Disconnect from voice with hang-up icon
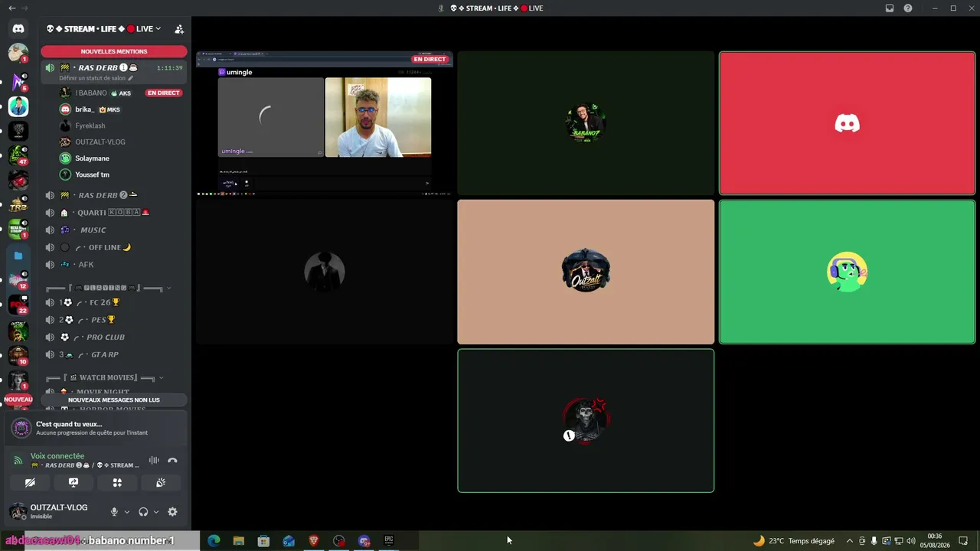 coord(172,461)
